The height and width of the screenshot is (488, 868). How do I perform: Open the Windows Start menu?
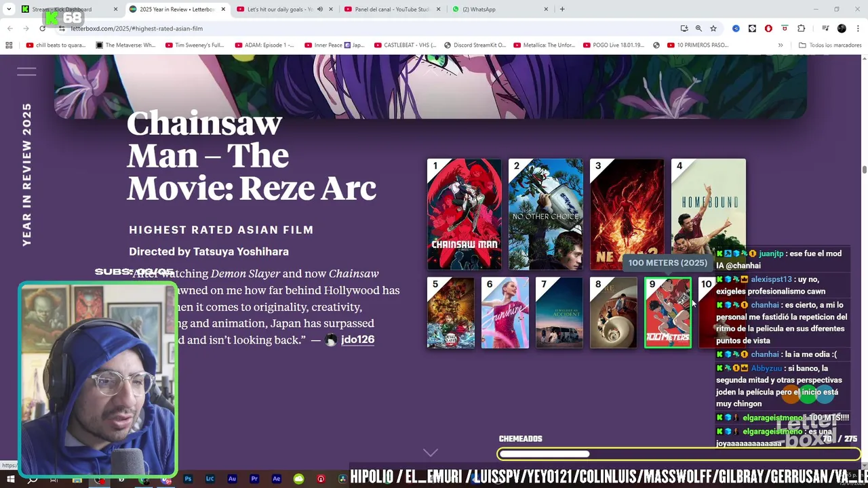tap(10, 479)
